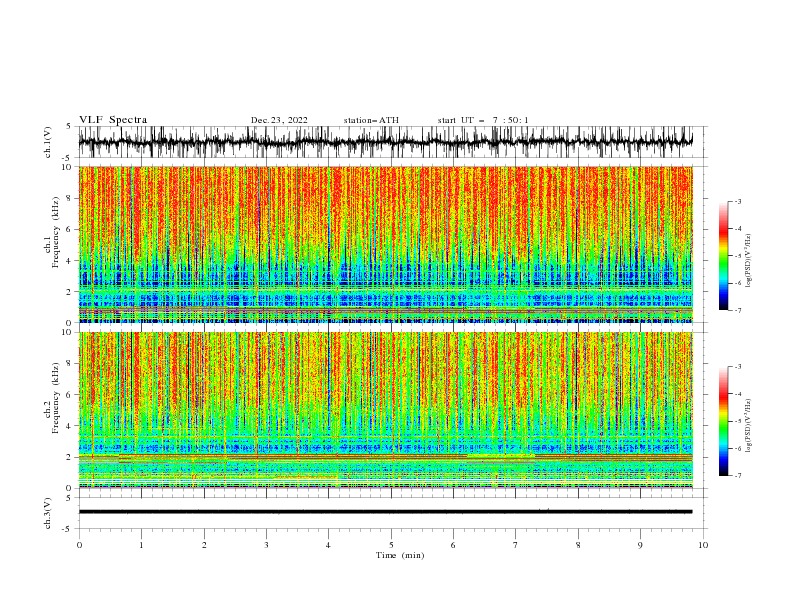Viewport: 792px width, 612px height.
Task: Click the ch.2 spectrogram color scale bar
Action: pyautogui.click(x=723, y=421)
